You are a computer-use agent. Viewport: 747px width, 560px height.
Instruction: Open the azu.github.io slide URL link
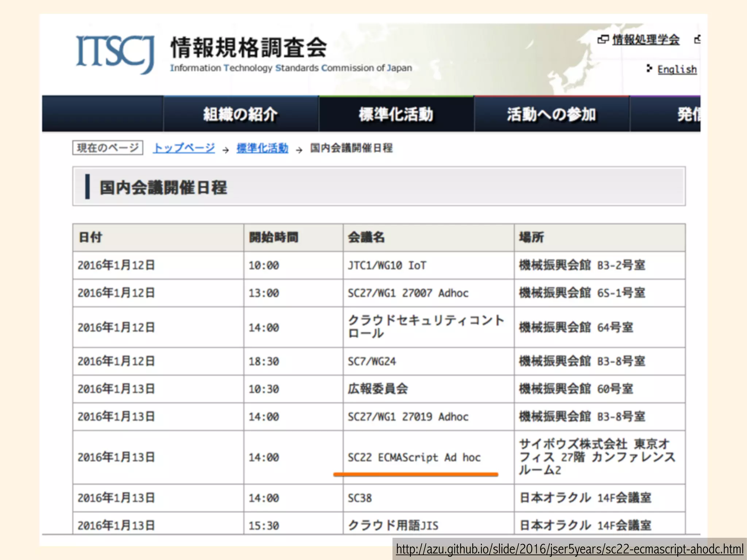tap(569, 549)
